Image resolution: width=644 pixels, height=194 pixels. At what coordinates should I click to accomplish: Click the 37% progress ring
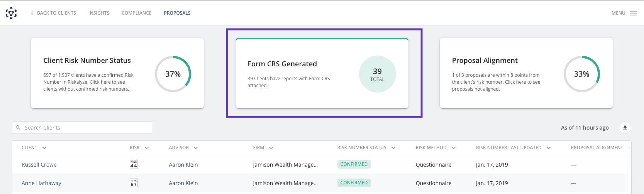(173, 74)
